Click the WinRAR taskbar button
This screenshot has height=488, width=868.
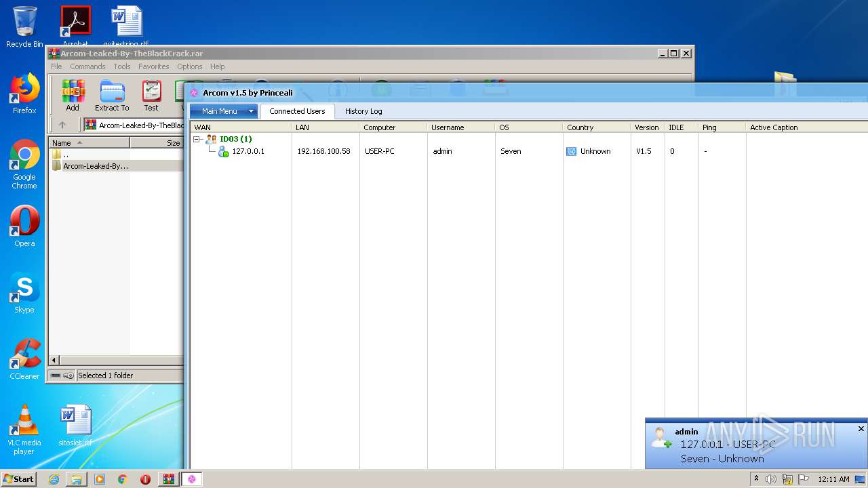[x=169, y=479]
